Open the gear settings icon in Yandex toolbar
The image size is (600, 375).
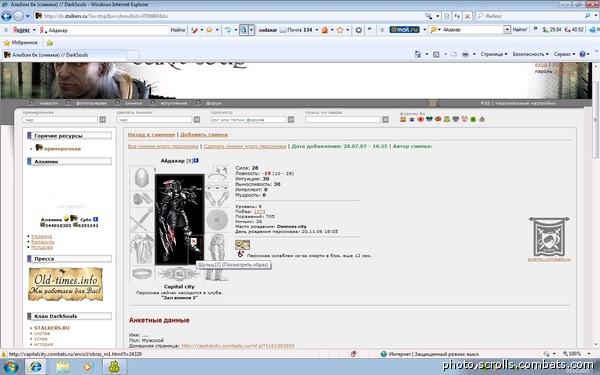point(359,30)
